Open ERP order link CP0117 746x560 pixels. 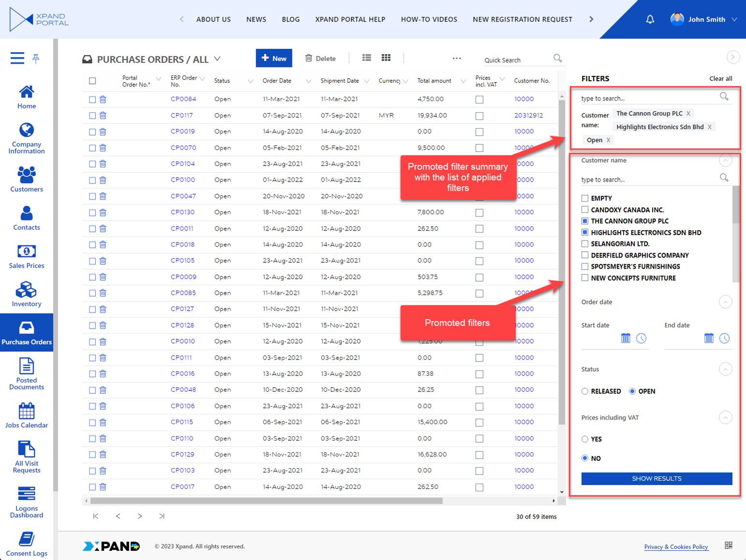(182, 115)
